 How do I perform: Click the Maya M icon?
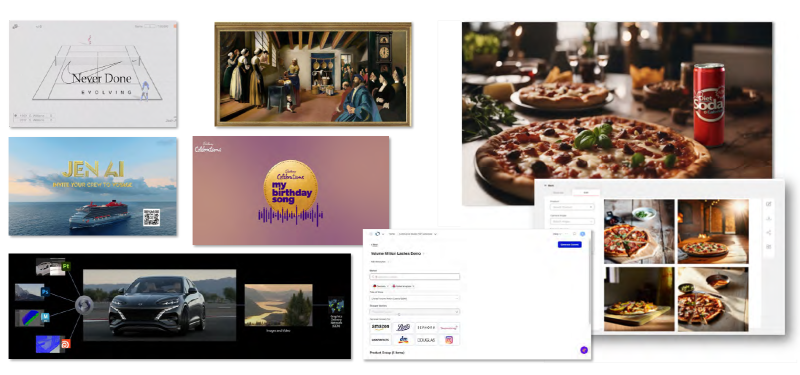click(x=45, y=317)
